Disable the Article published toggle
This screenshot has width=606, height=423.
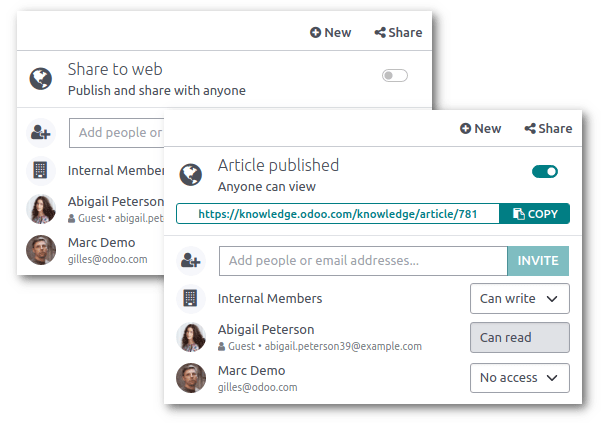tap(545, 172)
